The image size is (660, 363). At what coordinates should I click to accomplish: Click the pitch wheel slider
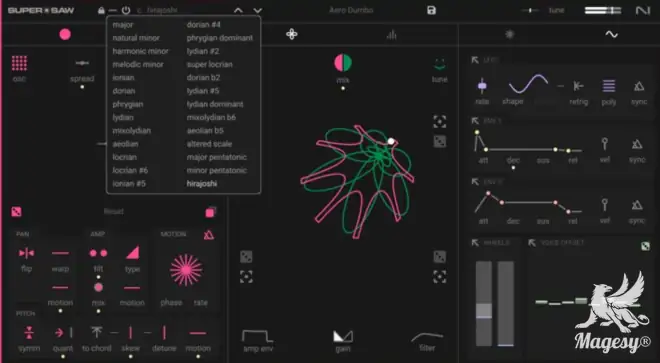(x=484, y=303)
